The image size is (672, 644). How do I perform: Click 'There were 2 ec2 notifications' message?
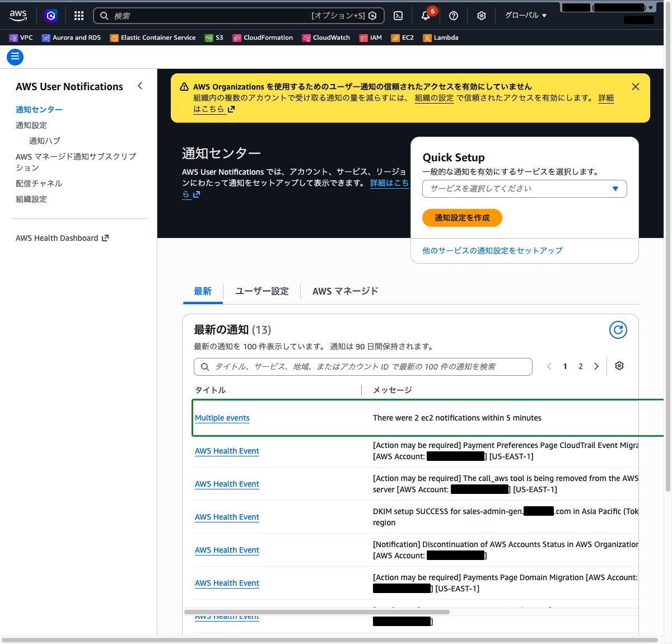coord(457,418)
